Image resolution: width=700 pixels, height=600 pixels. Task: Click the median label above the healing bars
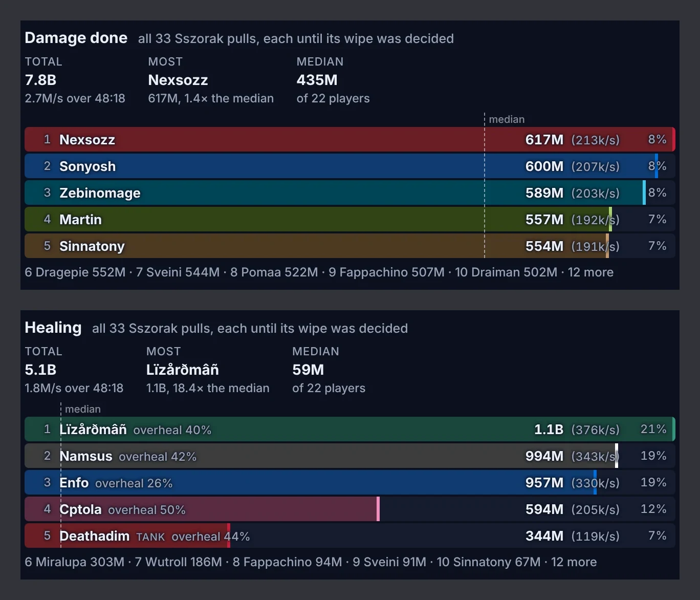click(x=83, y=409)
